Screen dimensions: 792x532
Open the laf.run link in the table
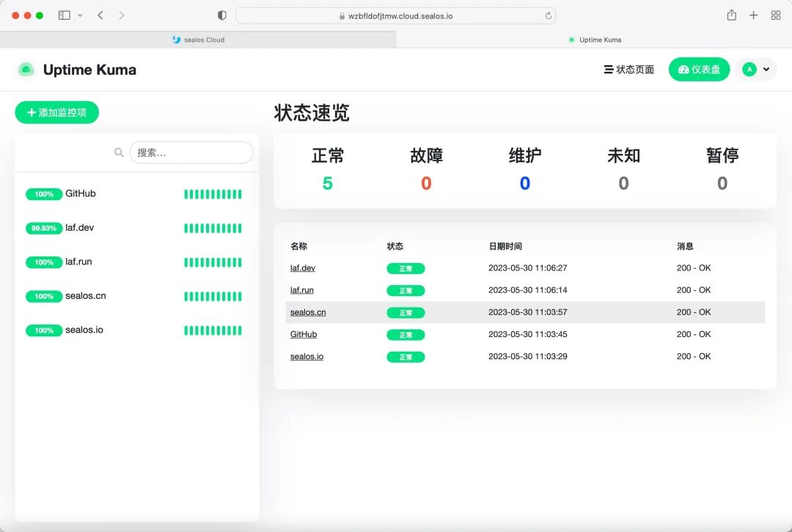coord(302,290)
